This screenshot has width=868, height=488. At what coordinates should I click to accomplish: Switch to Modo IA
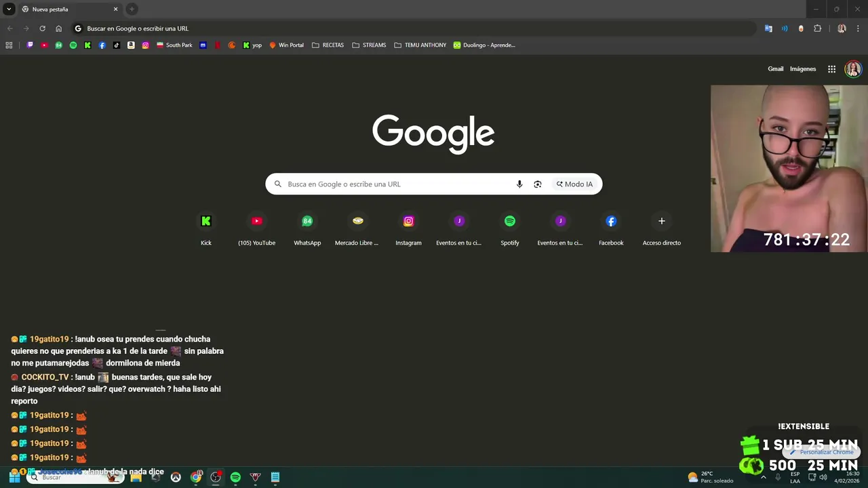pyautogui.click(x=574, y=184)
